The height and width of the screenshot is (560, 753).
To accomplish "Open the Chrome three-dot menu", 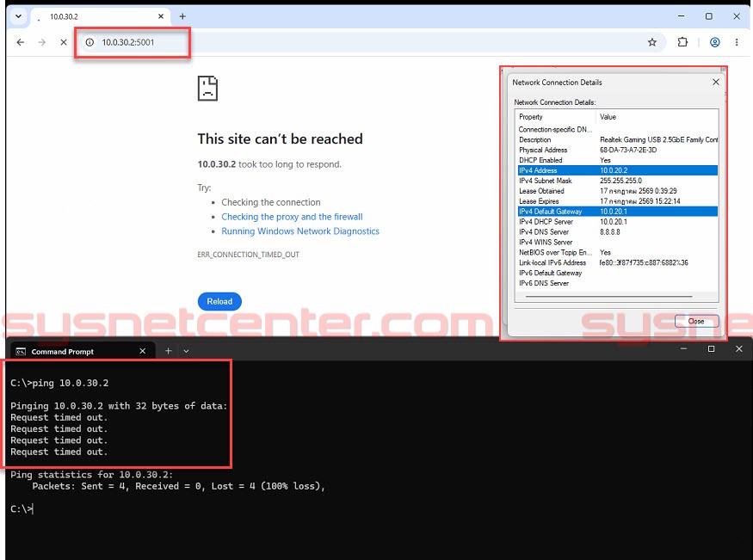I will (737, 42).
